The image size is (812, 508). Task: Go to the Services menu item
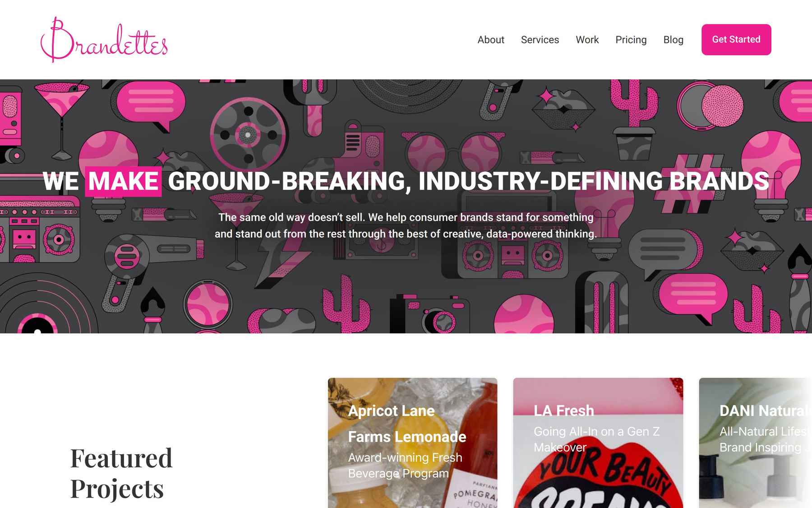pyautogui.click(x=540, y=40)
